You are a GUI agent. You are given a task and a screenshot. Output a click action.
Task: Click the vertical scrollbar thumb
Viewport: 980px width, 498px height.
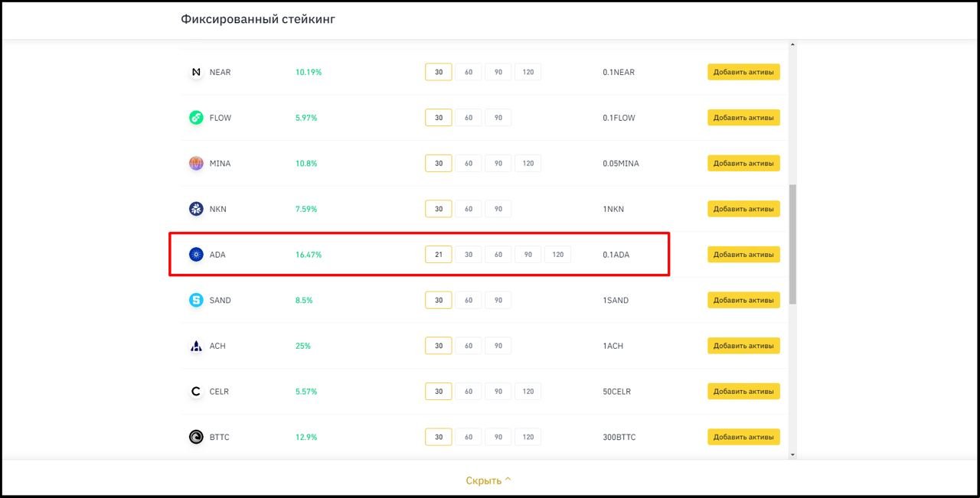[792, 243]
